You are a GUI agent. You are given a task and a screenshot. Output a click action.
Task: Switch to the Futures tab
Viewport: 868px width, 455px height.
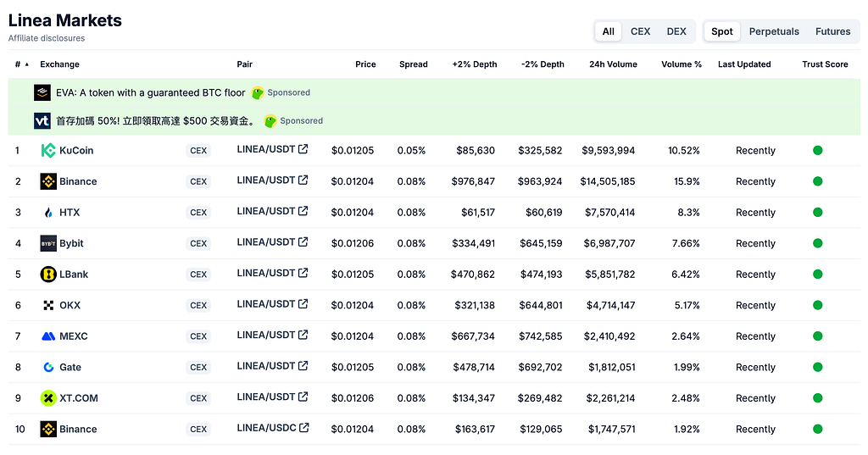832,31
